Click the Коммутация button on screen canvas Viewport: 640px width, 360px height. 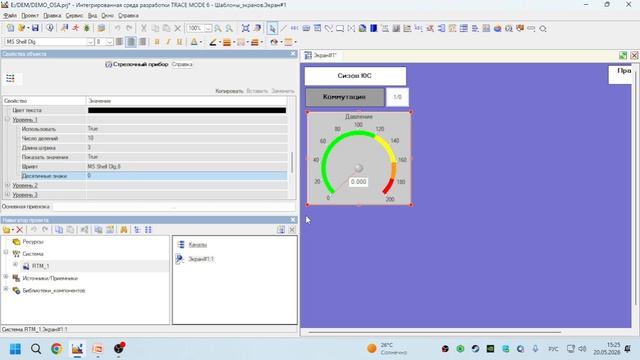(344, 97)
